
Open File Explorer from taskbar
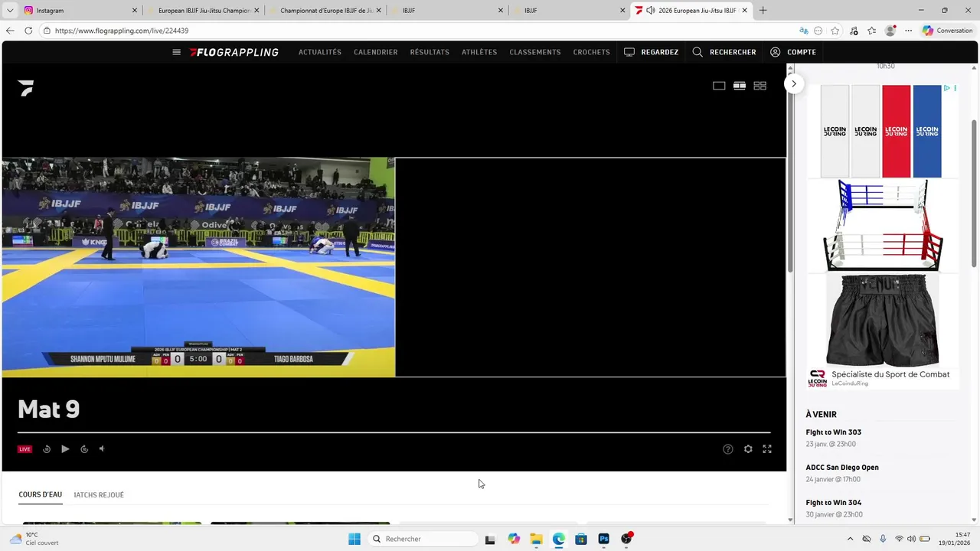536,539
